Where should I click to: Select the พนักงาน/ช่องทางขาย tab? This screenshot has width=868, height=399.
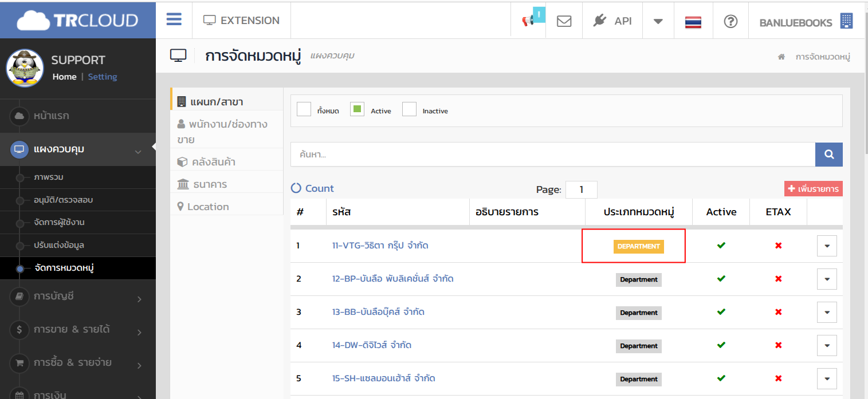pyautogui.click(x=226, y=131)
